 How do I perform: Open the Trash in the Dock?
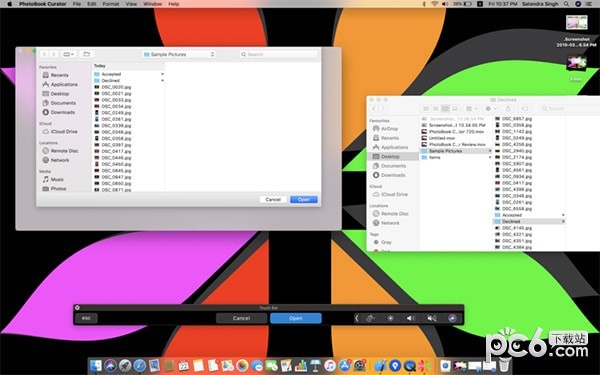point(505,365)
